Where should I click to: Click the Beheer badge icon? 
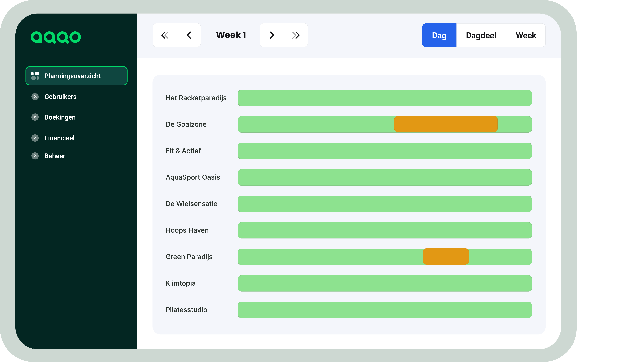coord(35,156)
